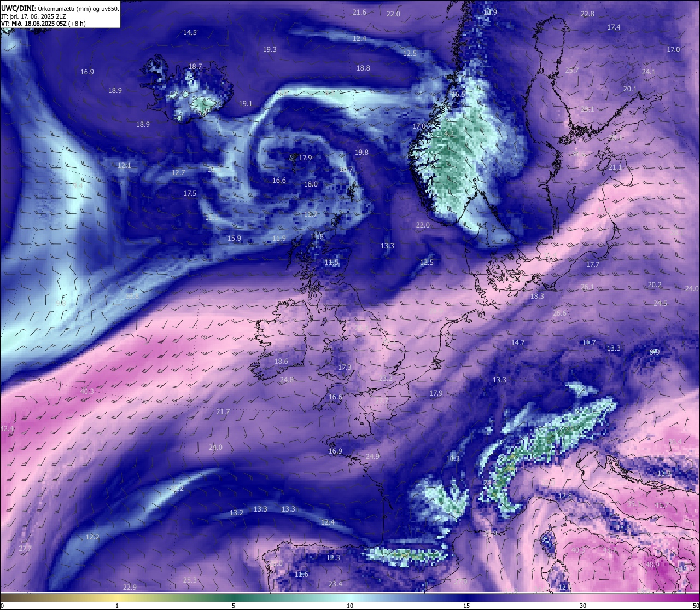Click the 20.1 value east of Finland
The height and width of the screenshot is (610, 700).
630,89
